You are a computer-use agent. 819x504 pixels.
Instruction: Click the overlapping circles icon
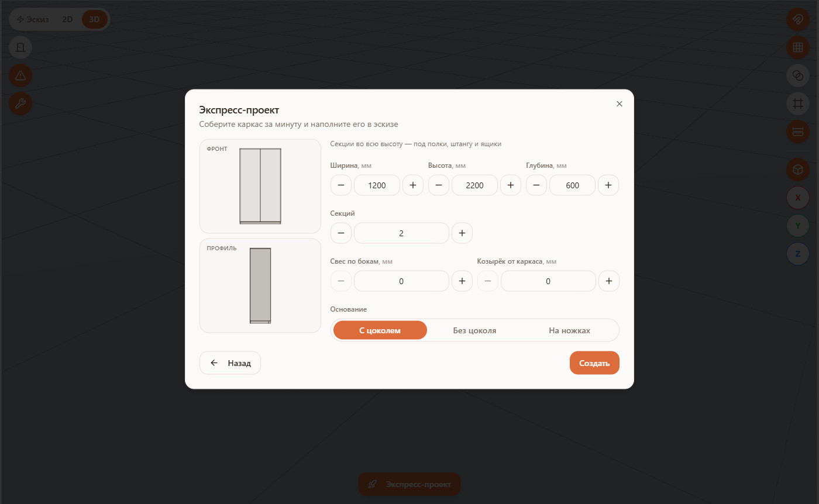coord(797,75)
